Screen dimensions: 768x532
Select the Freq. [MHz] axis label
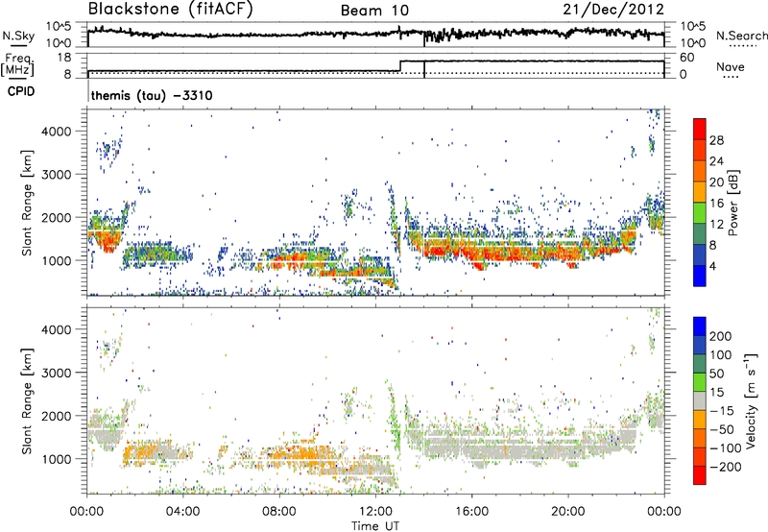pos(18,64)
